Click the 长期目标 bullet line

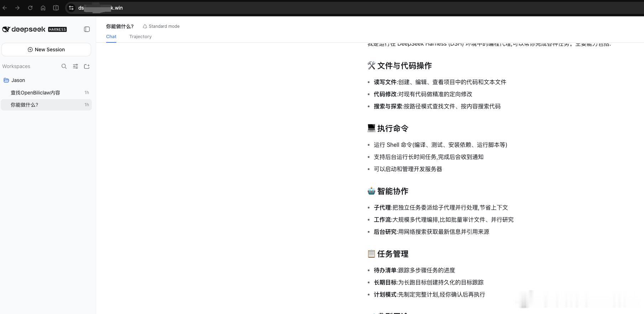tap(429, 282)
